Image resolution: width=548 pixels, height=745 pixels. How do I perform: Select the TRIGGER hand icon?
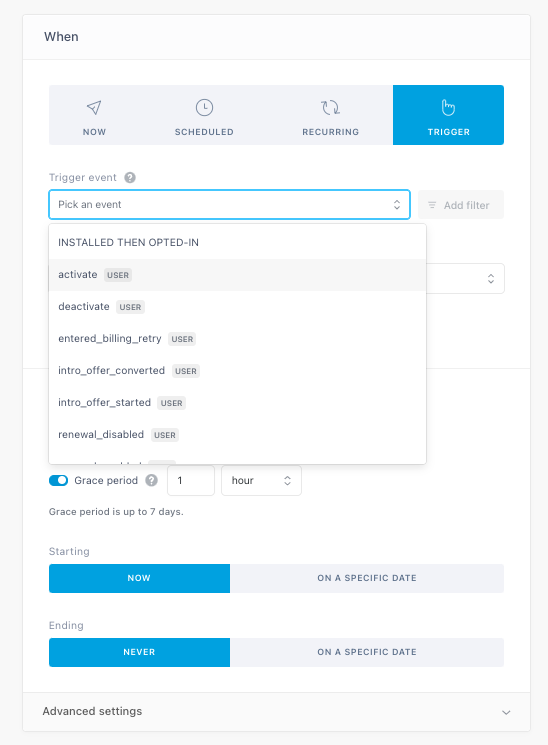point(448,107)
